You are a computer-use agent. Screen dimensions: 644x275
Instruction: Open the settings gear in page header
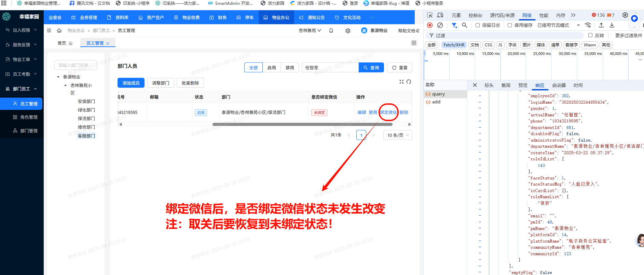coord(348,31)
